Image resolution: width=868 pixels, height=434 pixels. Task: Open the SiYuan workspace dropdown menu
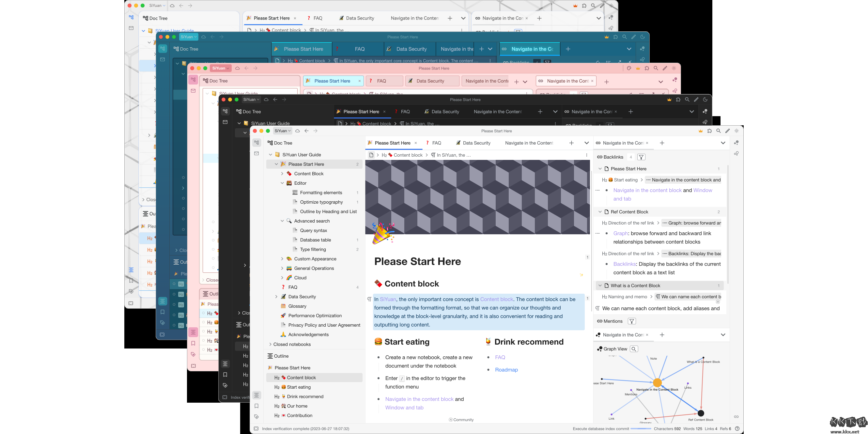[x=282, y=131]
